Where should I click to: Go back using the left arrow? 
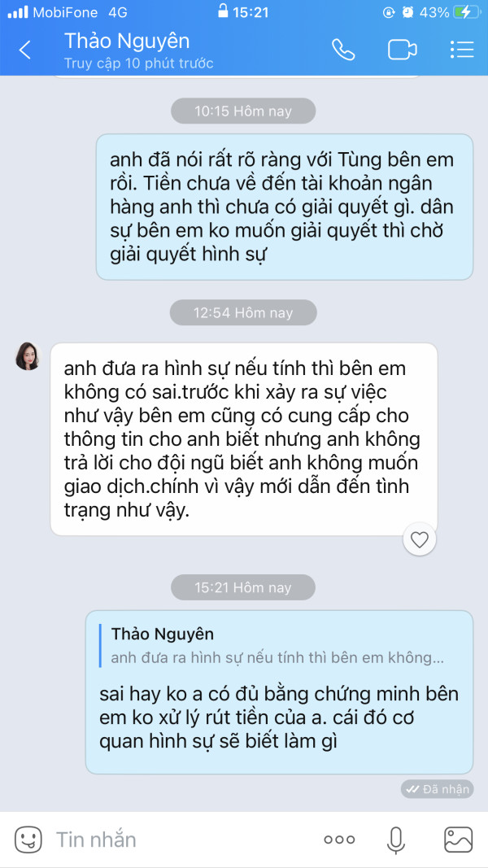[25, 50]
